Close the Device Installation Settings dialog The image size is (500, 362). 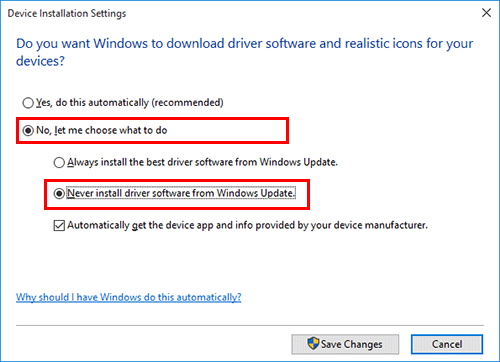[x=486, y=13]
